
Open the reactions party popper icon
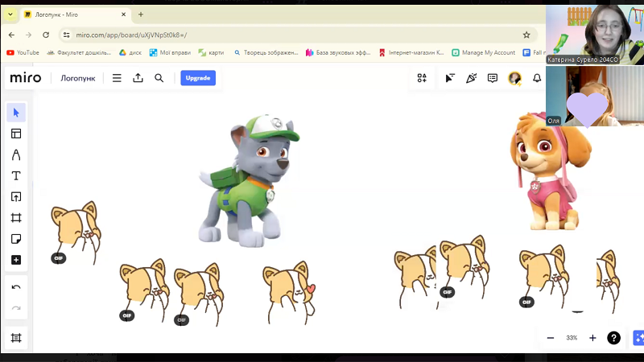point(471,78)
